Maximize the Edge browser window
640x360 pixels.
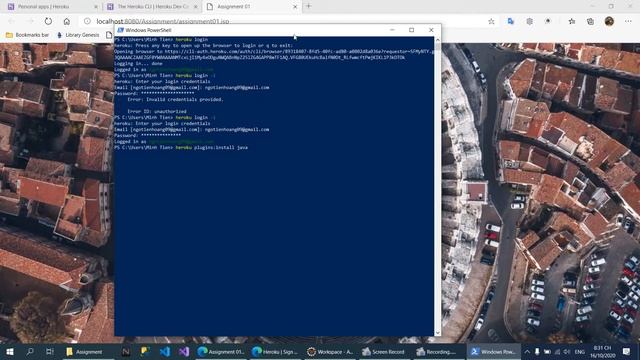point(611,6)
